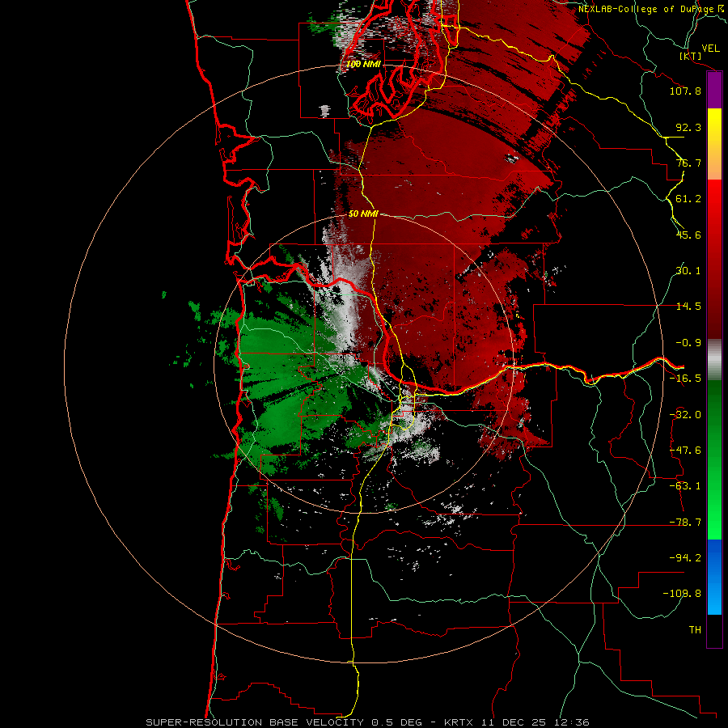Select the -94.2 legend value
728x728 pixels.
(x=685, y=557)
